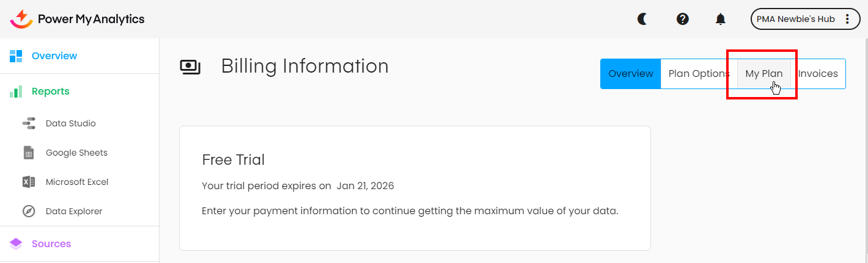Image resolution: width=868 pixels, height=263 pixels.
Task: Expand the Reports sidebar section
Action: point(51,92)
